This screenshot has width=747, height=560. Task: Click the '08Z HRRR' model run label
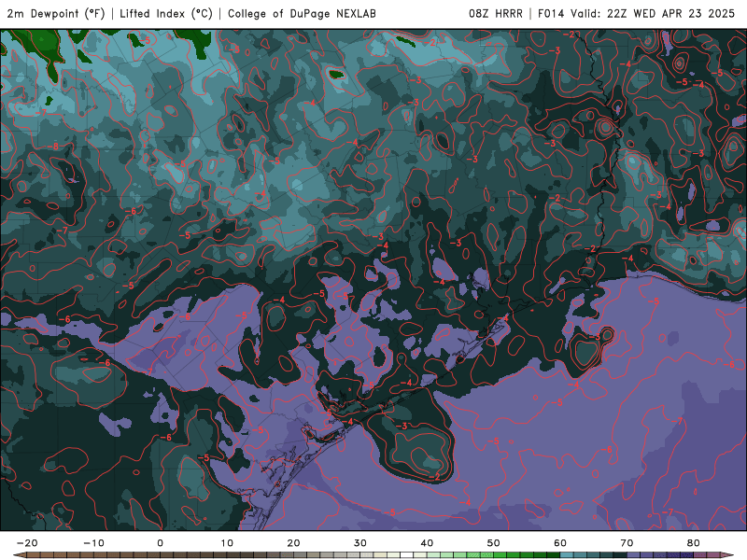pyautogui.click(x=496, y=13)
